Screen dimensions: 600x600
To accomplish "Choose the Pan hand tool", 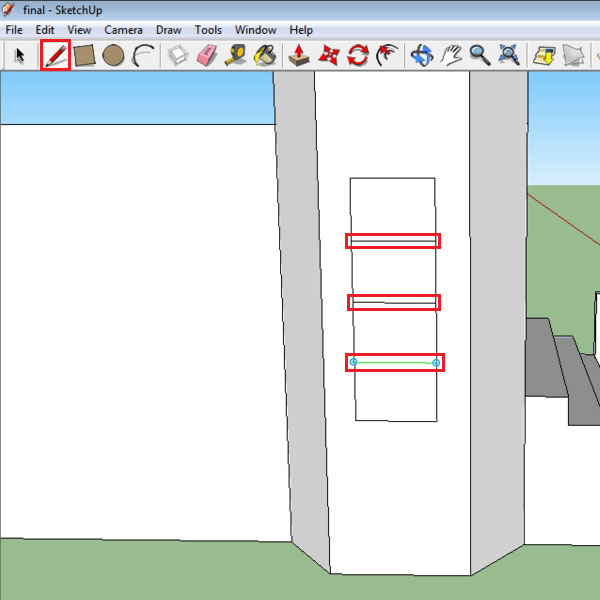I will [451, 55].
